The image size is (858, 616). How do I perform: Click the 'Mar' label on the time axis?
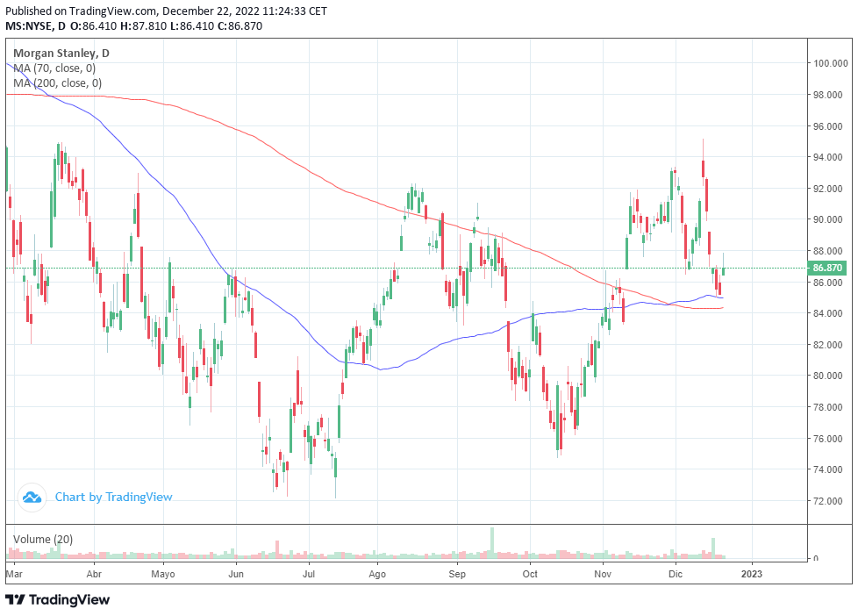pos(14,574)
